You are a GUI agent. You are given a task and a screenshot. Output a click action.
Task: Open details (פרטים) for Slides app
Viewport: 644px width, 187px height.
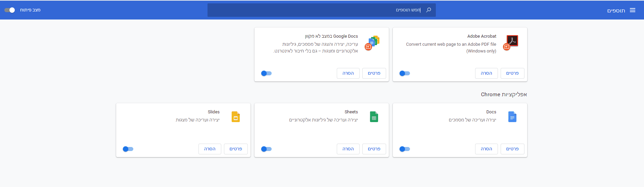tap(236, 149)
